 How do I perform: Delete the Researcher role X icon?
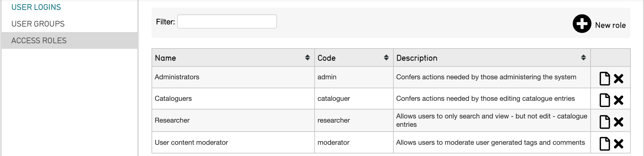click(x=618, y=122)
